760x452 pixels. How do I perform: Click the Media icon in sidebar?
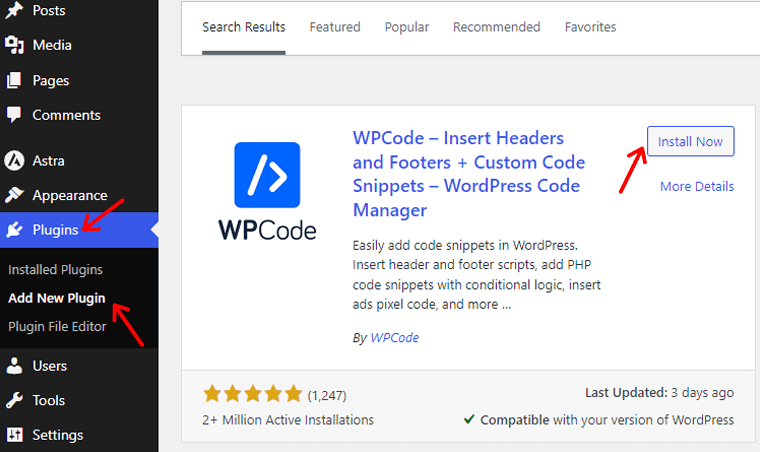coord(15,45)
